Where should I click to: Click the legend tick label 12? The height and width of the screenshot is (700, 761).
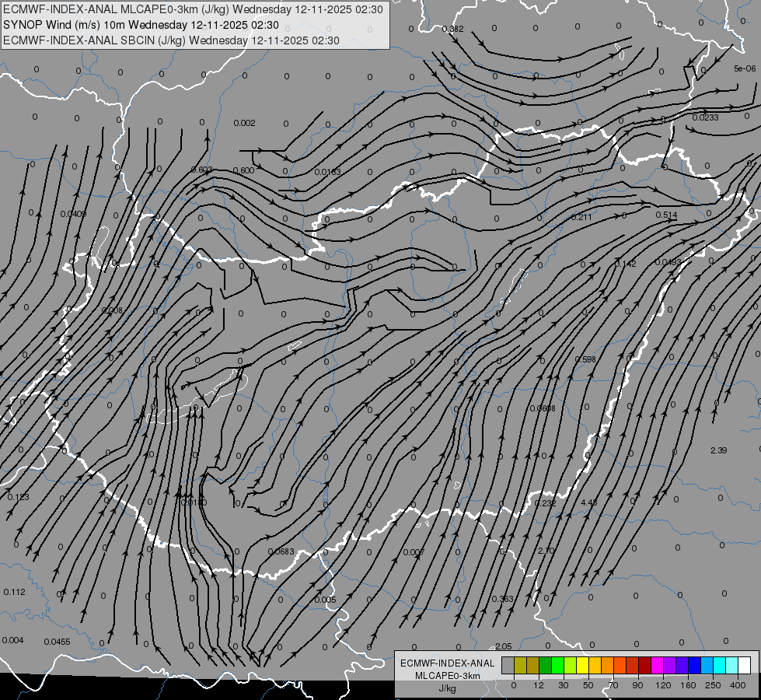[x=539, y=685]
